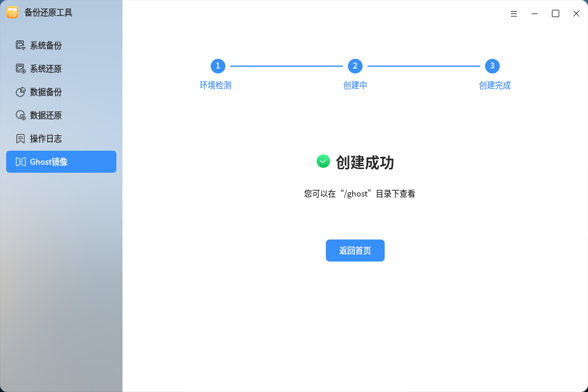Click the 系统还原 sidebar icon
Viewport: 588px width, 392px height.
[x=20, y=69]
